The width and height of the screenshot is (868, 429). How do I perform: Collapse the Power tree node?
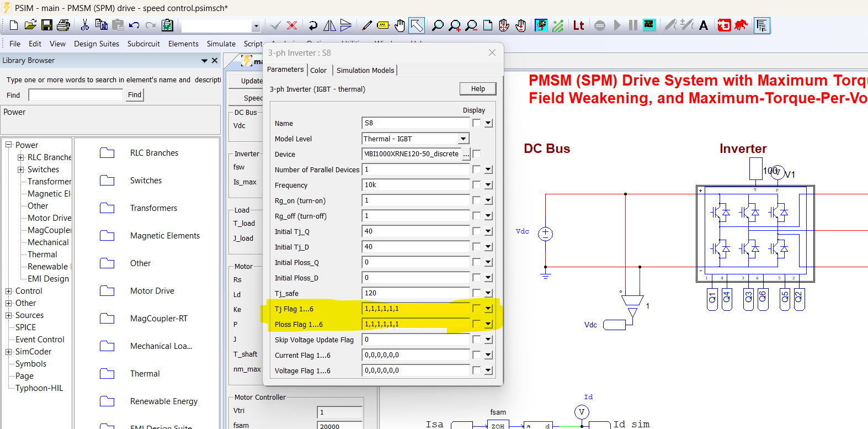(x=9, y=145)
